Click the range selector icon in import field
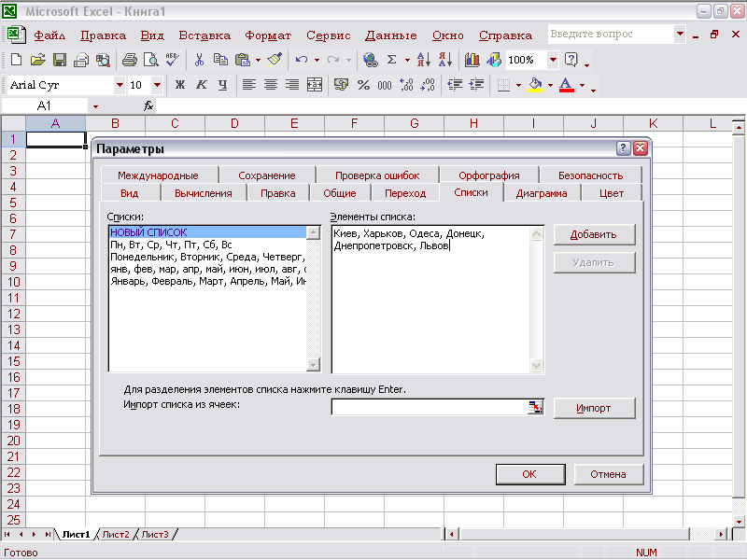Screen dimensions: 747x560 tap(535, 407)
